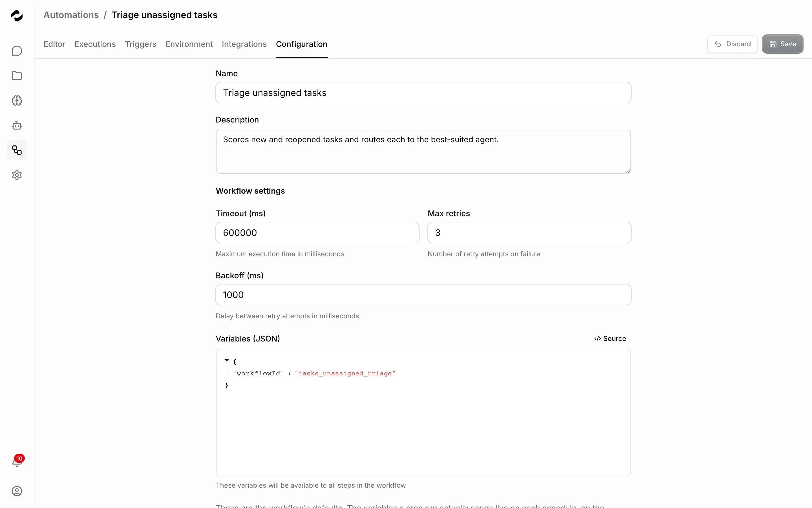Click the "tasks_unassigned_triage" JSON value
The height and width of the screenshot is (508, 812).
click(345, 373)
